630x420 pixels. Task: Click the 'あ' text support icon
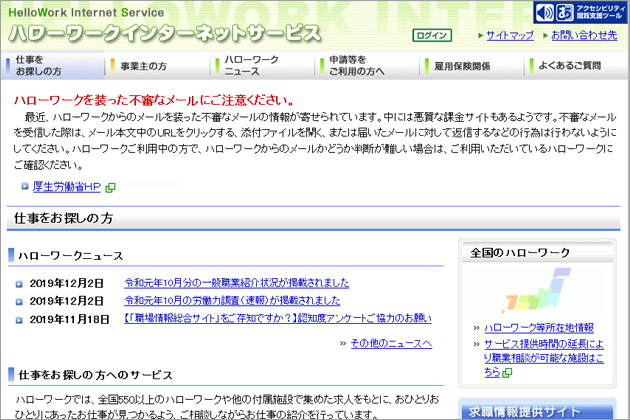(x=564, y=12)
